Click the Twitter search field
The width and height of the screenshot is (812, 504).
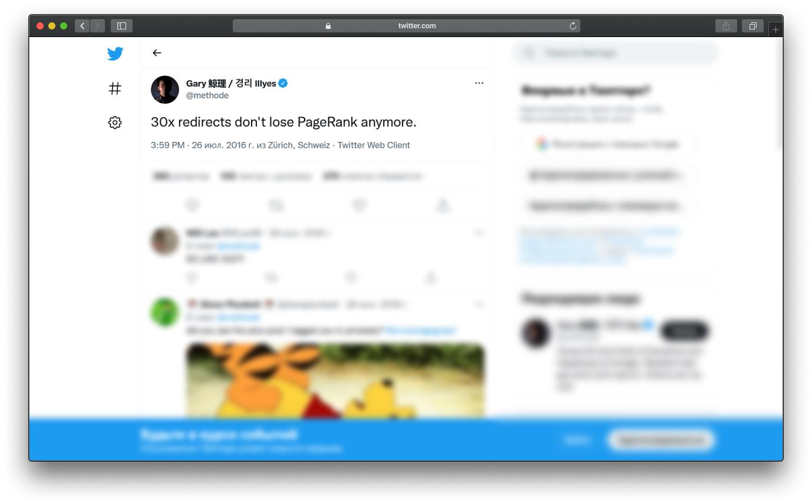615,53
